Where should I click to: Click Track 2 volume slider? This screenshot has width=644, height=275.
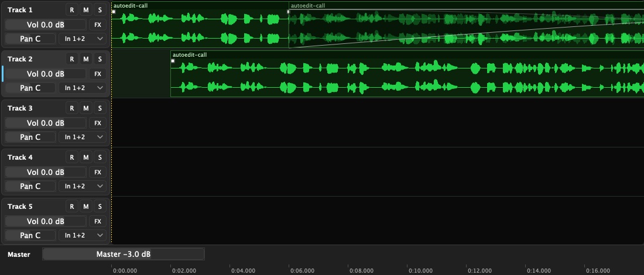click(46, 74)
